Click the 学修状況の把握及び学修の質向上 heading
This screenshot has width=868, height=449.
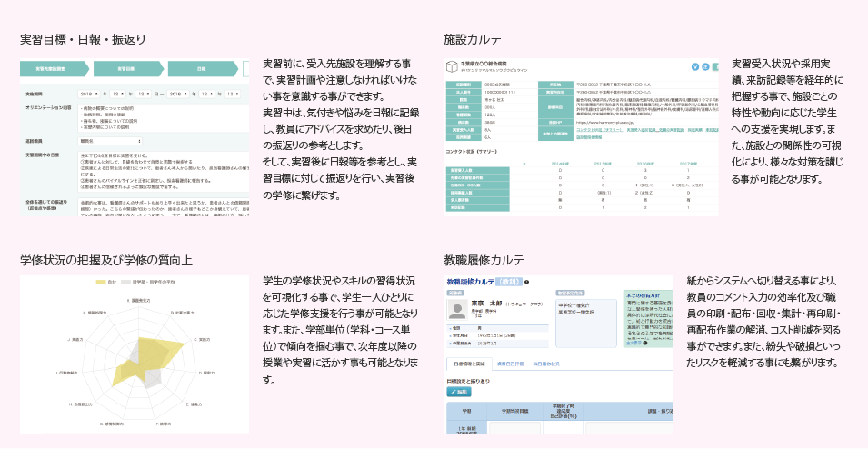click(x=106, y=260)
